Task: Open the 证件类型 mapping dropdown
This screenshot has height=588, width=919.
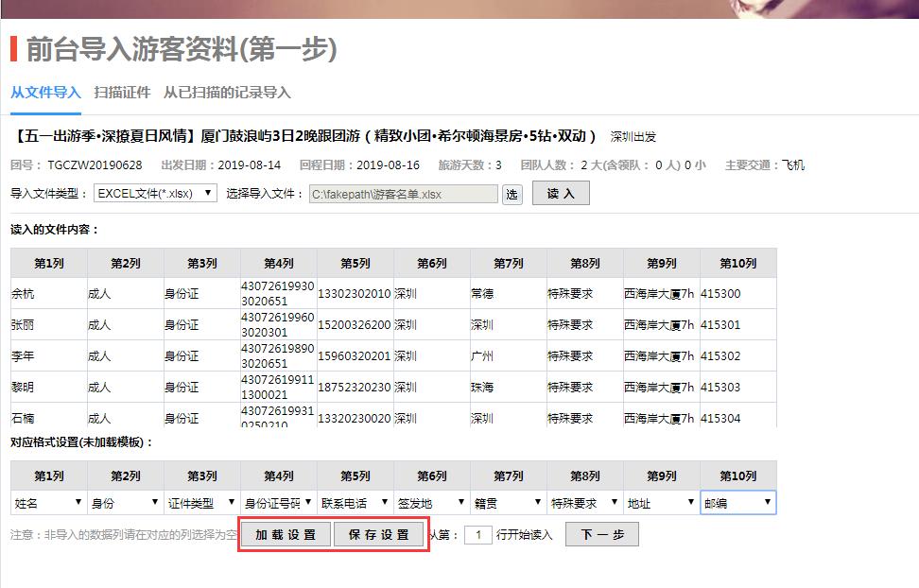Action: pyautogui.click(x=202, y=503)
